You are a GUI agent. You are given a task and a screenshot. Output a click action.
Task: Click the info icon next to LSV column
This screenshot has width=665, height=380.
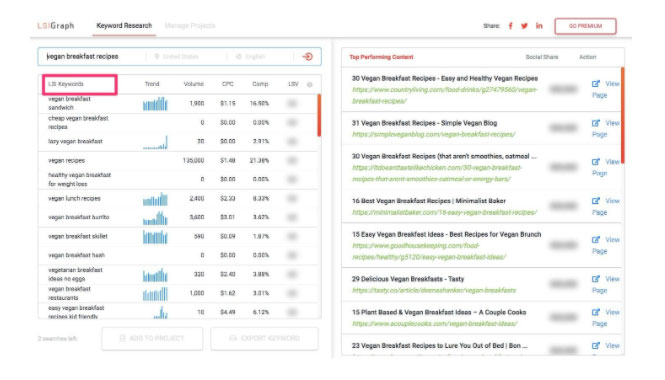(x=310, y=84)
